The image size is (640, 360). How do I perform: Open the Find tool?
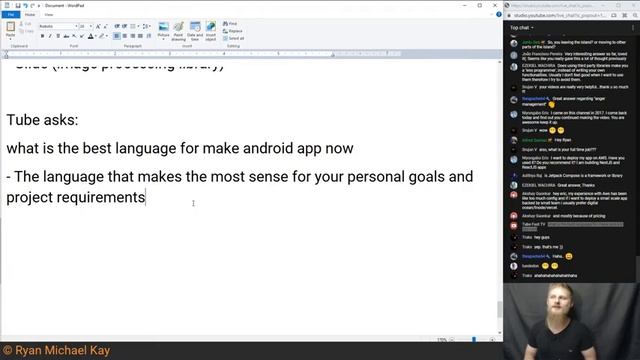click(230, 24)
